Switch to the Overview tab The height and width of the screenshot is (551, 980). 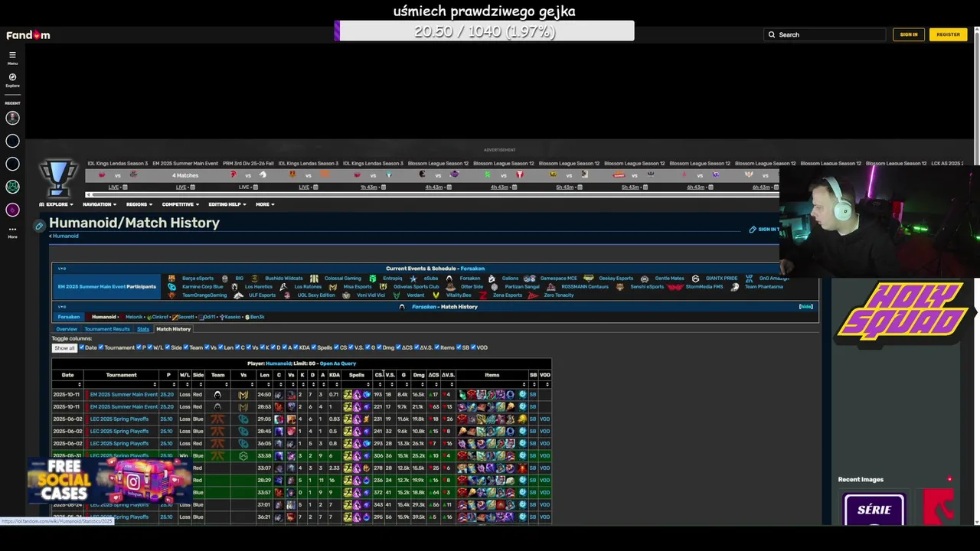67,329
